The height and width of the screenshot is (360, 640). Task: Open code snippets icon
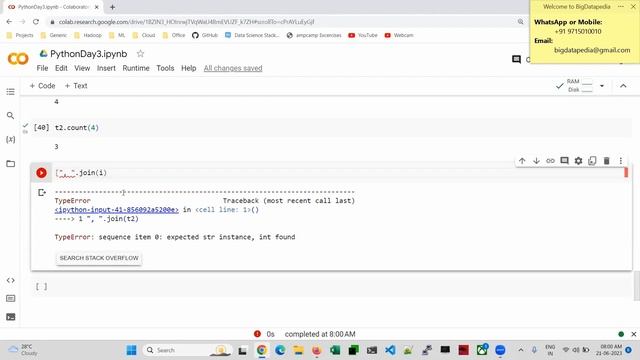click(11, 280)
